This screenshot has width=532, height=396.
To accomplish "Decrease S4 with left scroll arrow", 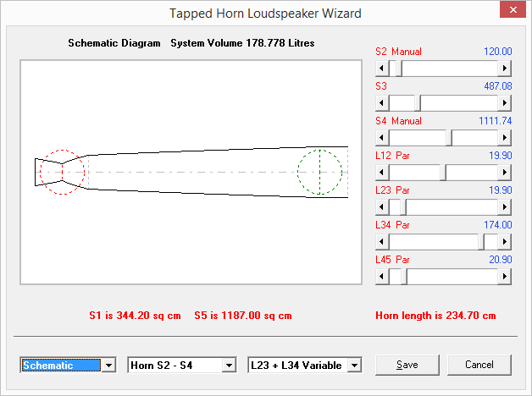I will tap(382, 138).
